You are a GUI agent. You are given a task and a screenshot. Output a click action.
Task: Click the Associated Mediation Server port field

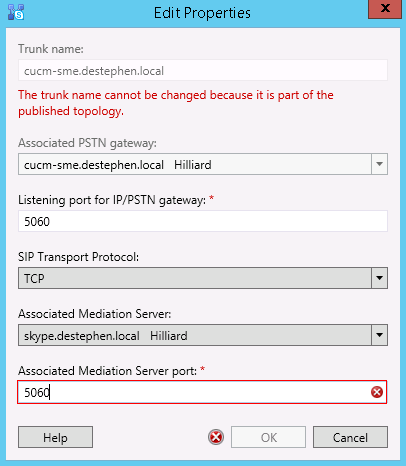tap(202, 392)
